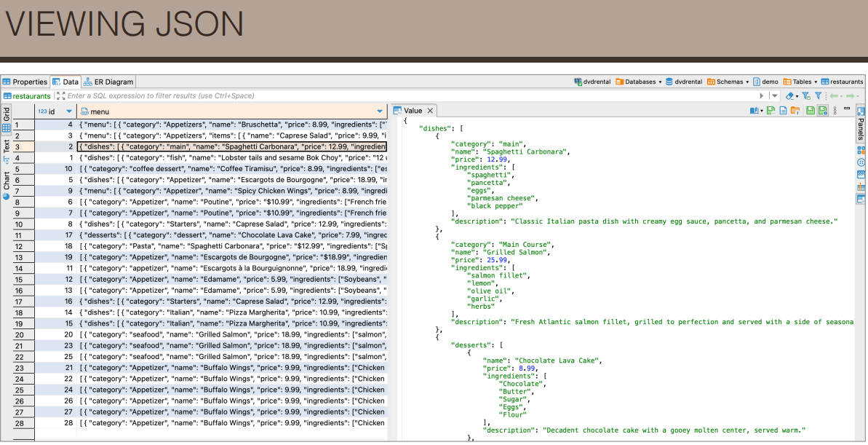Switch to the Properties tab
The height and width of the screenshot is (445, 868).
[x=25, y=82]
